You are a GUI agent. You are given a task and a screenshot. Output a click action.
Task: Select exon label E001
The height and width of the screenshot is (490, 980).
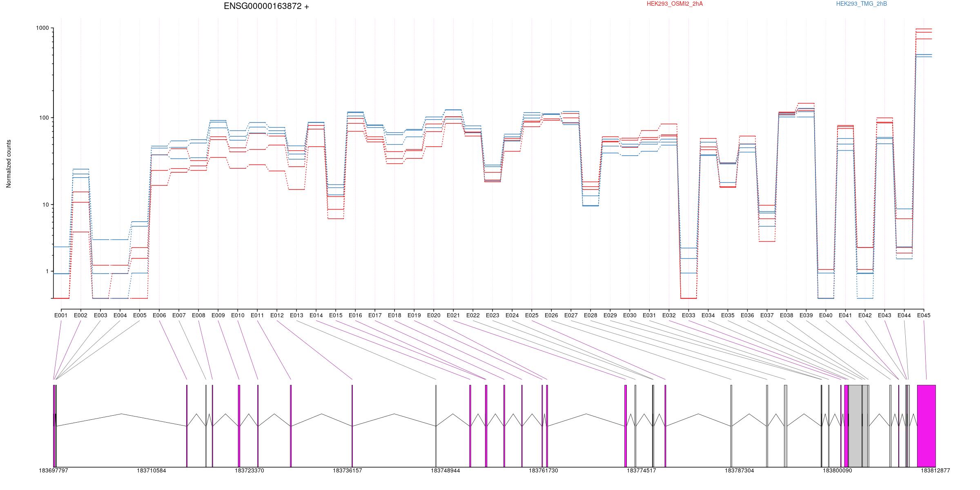(61, 315)
